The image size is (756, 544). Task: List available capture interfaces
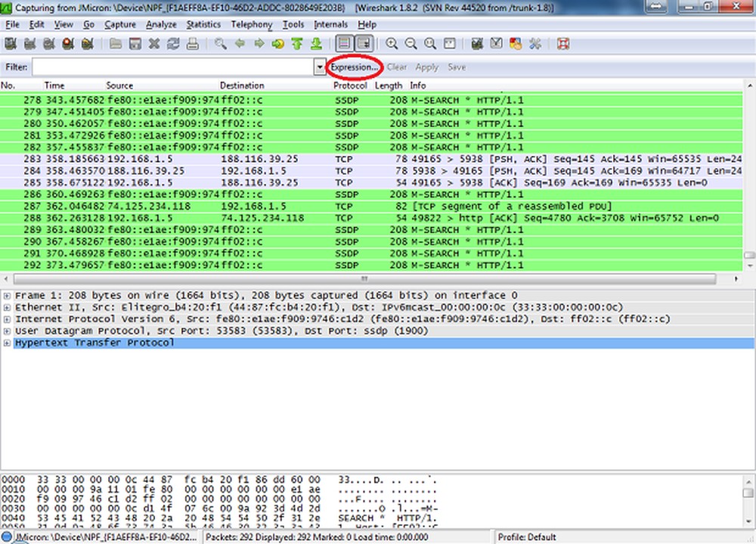coord(10,43)
